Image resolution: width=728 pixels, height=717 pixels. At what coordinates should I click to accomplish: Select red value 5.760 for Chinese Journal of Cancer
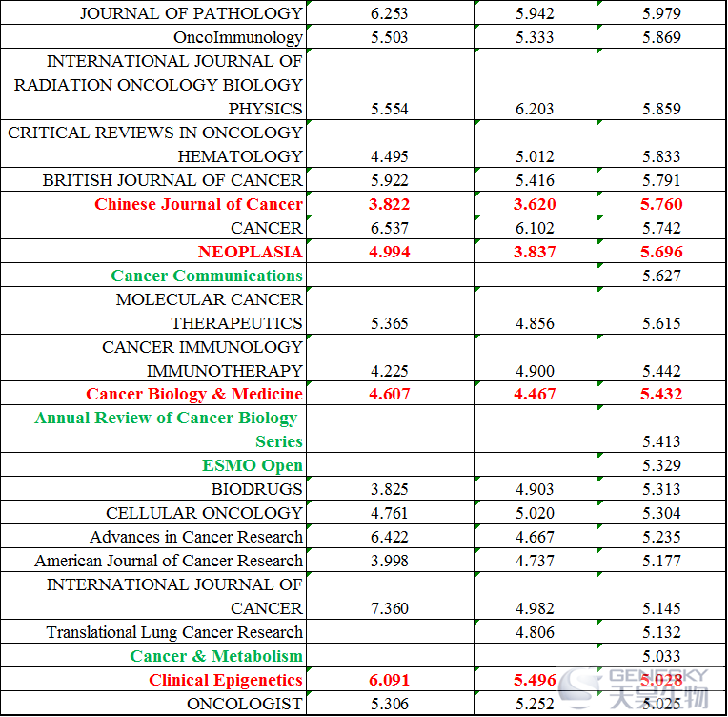(661, 204)
